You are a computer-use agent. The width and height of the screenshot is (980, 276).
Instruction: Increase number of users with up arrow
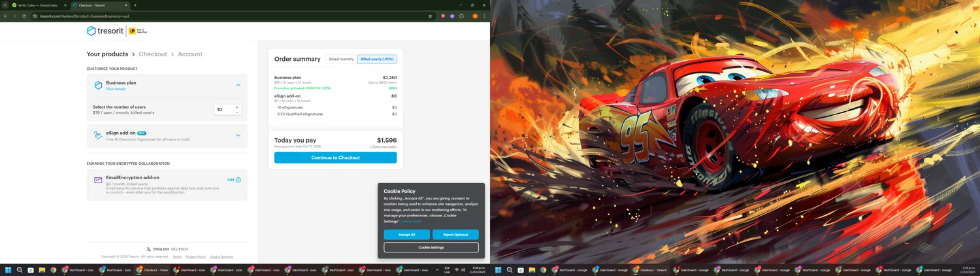tap(237, 107)
